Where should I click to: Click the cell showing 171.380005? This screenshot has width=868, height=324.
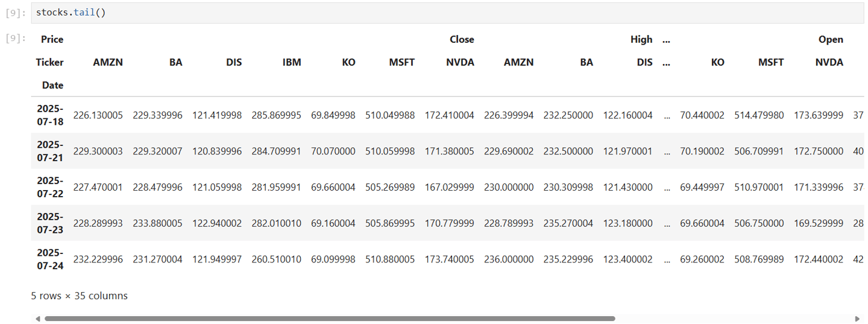click(450, 151)
